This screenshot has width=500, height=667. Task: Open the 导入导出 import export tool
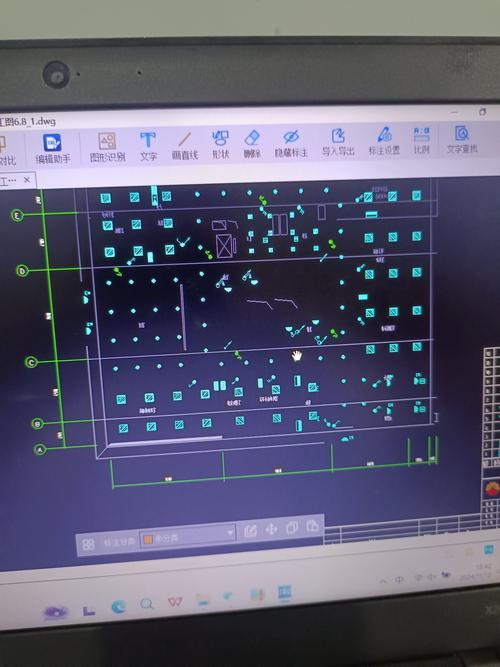click(x=338, y=142)
